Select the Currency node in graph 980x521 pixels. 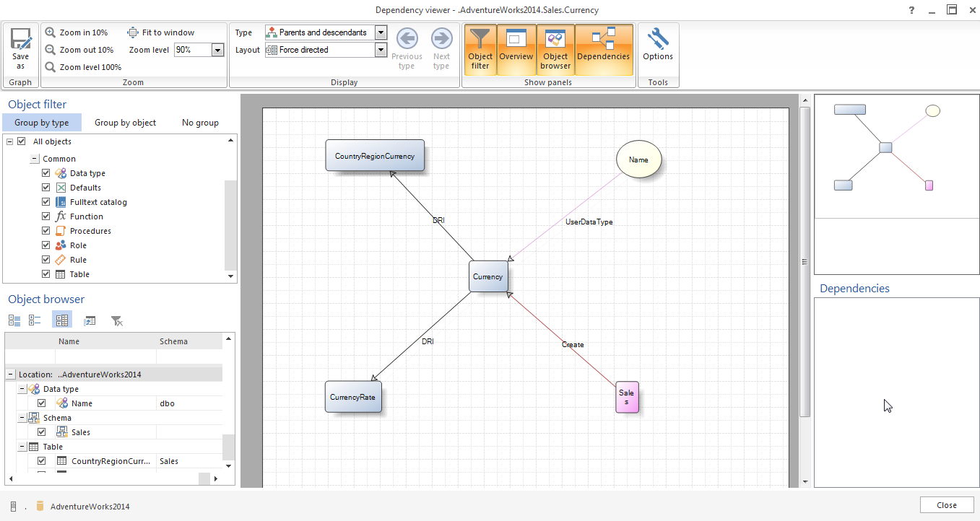click(488, 276)
